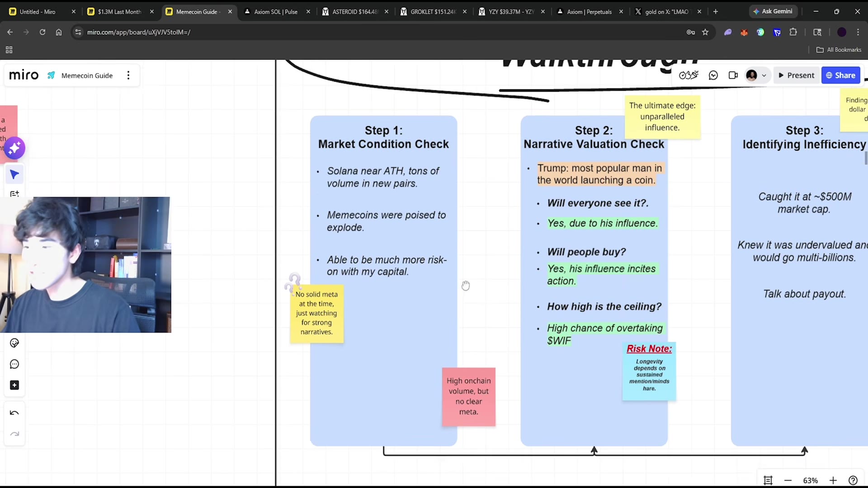Zoom in on the board

pyautogui.click(x=833, y=480)
